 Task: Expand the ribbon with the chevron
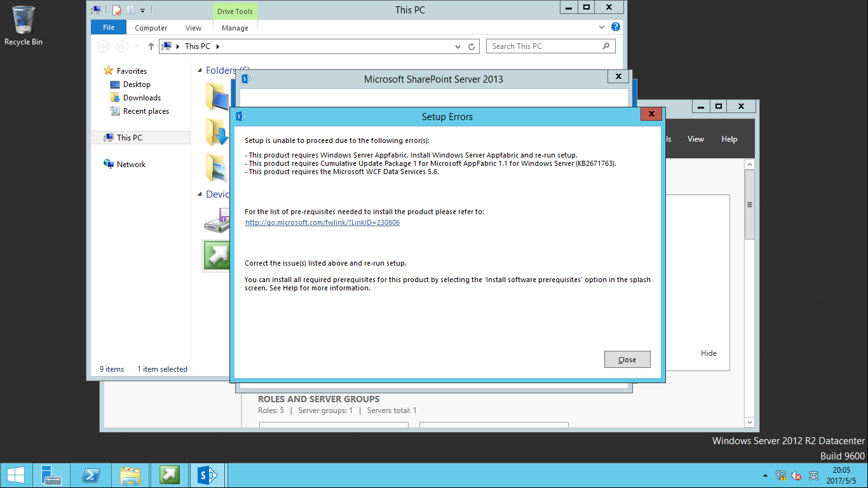602,27
